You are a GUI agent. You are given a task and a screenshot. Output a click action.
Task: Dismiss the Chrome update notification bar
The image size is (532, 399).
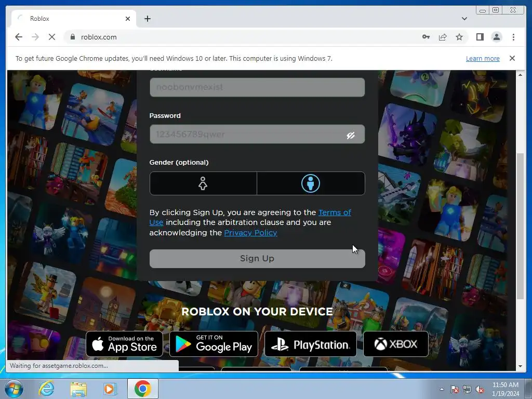(512, 58)
